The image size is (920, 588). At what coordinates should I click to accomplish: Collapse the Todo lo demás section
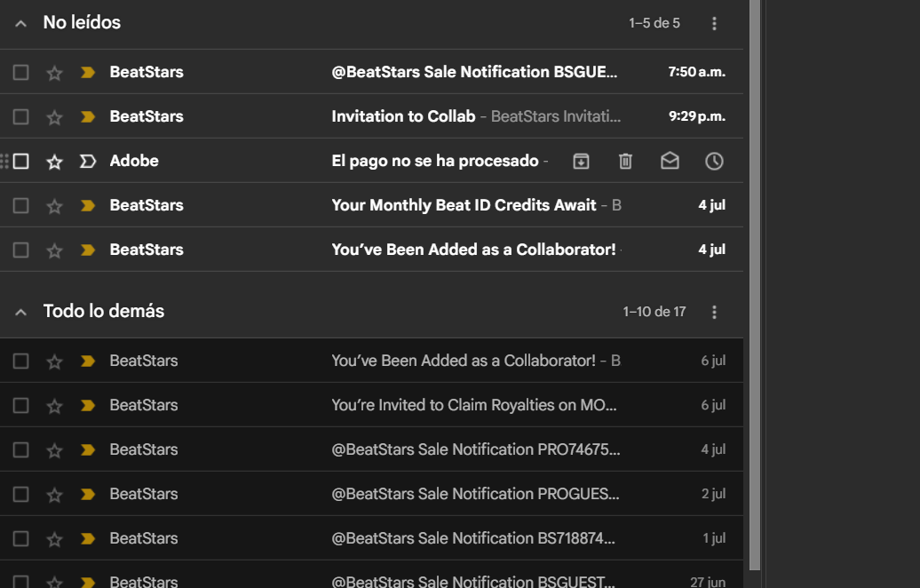pyautogui.click(x=20, y=312)
